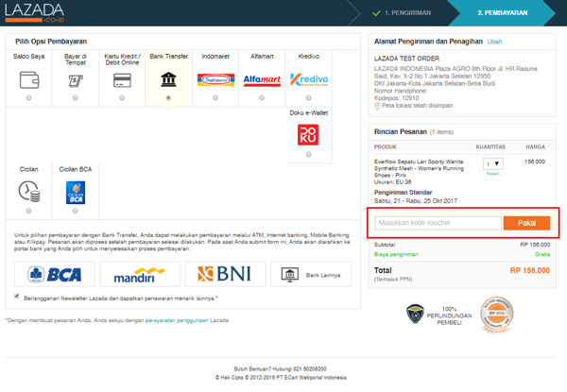Click the Everflow Sepatu Lari product name
567x392 pixels.
[x=419, y=168]
